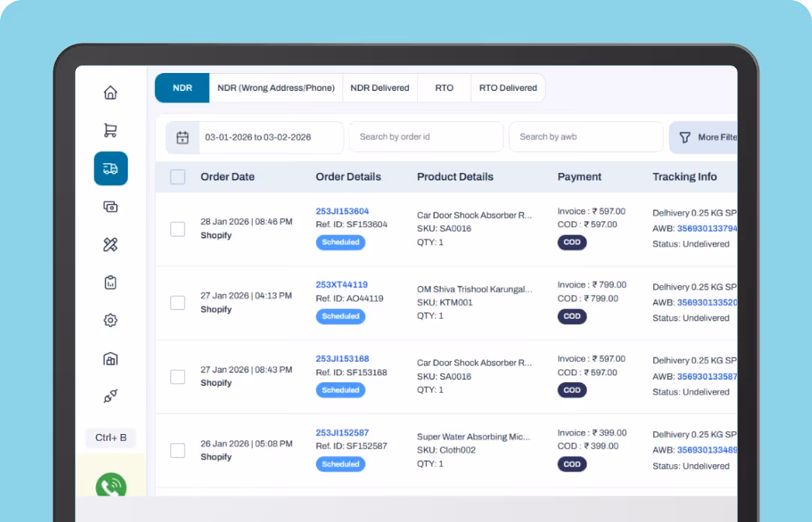Click the green phone call icon

coord(111,486)
